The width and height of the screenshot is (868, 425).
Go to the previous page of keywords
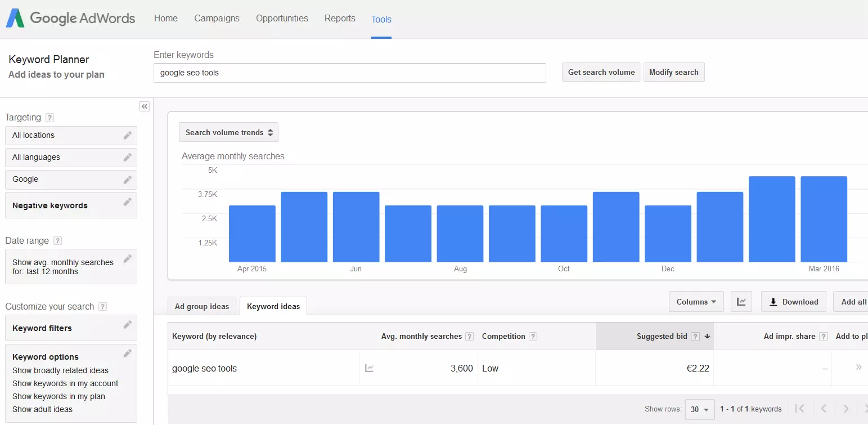point(824,409)
